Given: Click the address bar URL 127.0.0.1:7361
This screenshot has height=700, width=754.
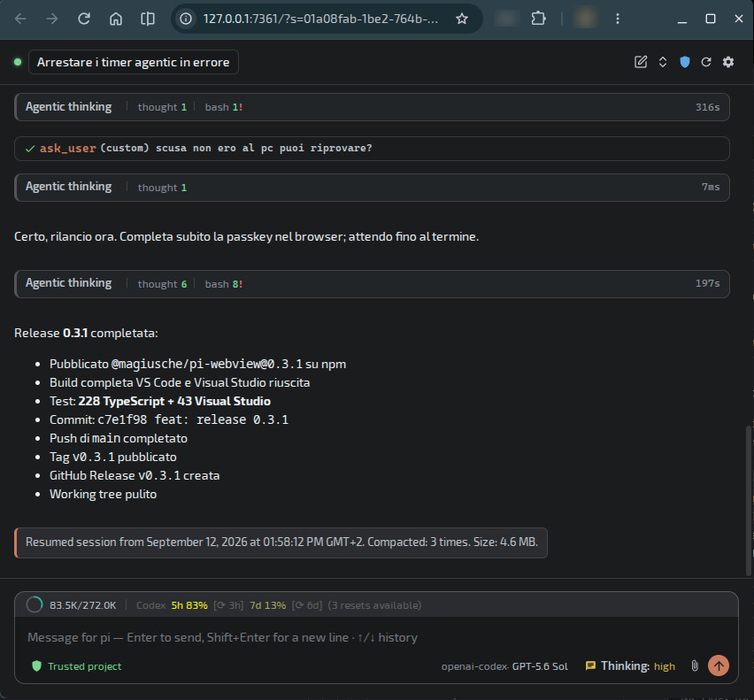Looking at the screenshot, I should [x=320, y=19].
